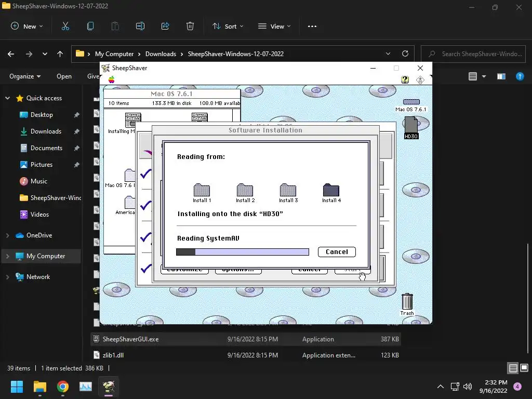Click the Explorer help question mark button
Screen dimensions: 532x399
[520, 76]
